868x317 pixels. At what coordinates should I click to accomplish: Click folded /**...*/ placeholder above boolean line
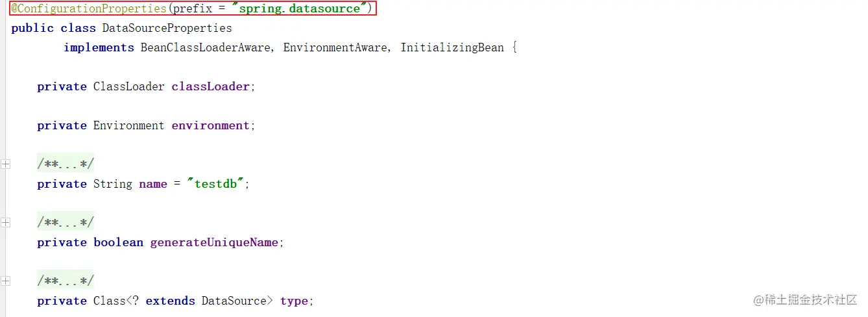pos(66,223)
